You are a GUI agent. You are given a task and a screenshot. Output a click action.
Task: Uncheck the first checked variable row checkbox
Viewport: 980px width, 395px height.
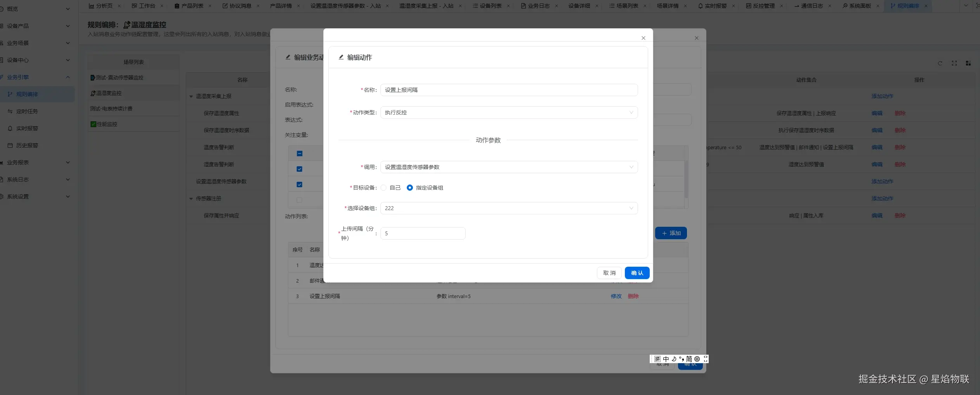pos(299,169)
